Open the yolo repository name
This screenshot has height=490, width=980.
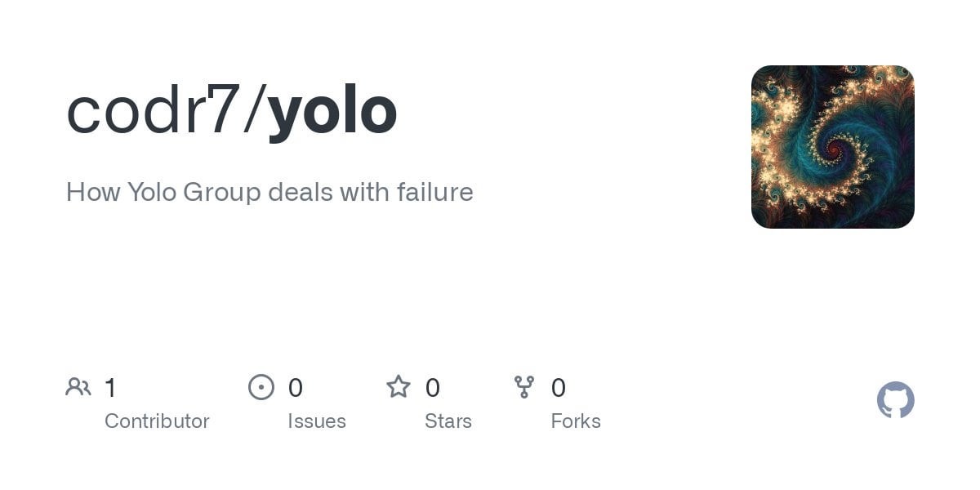(x=332, y=111)
